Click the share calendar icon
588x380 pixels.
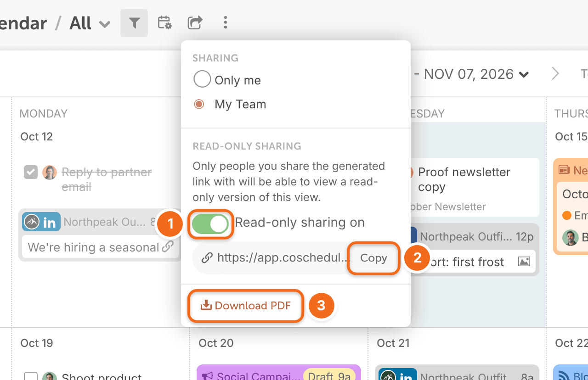click(195, 22)
